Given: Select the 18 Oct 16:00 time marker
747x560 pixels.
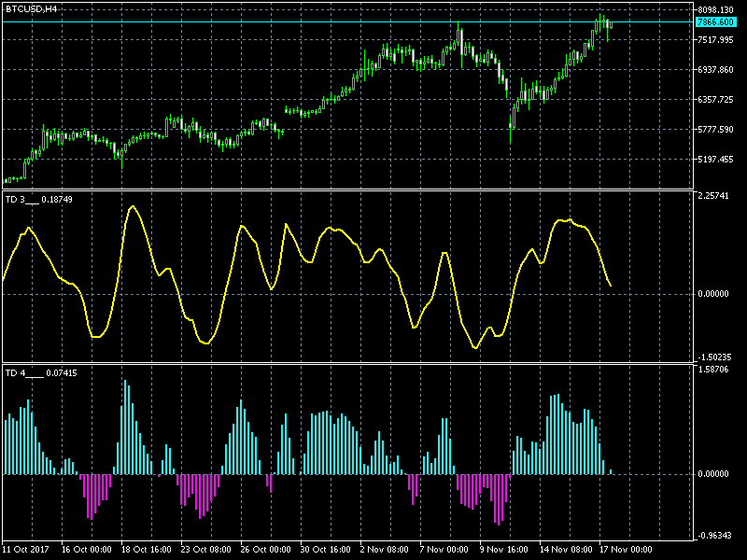Looking at the screenshot, I should [147, 550].
